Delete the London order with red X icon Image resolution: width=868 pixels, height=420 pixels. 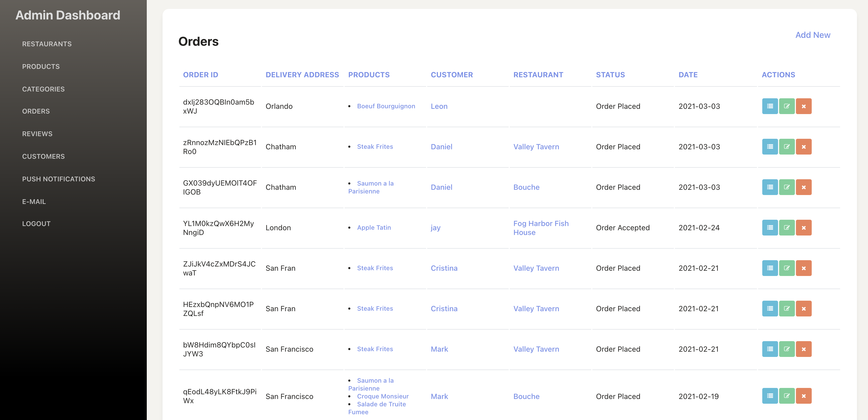[x=803, y=228]
